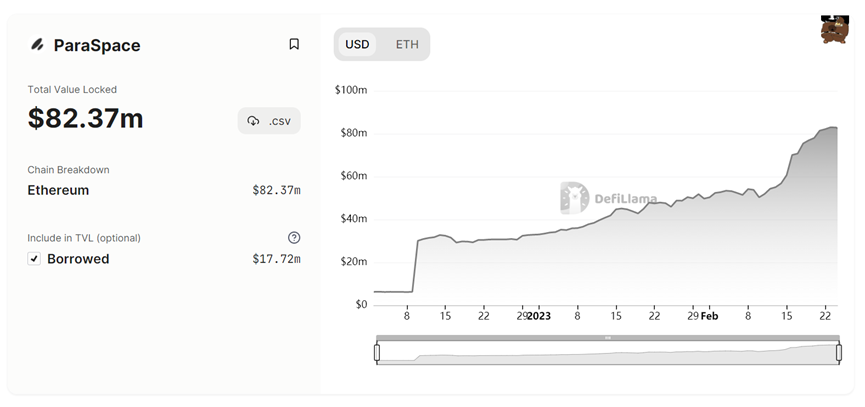Click the top grip of the range slider
This screenshot has height=407, width=865.
[607, 338]
